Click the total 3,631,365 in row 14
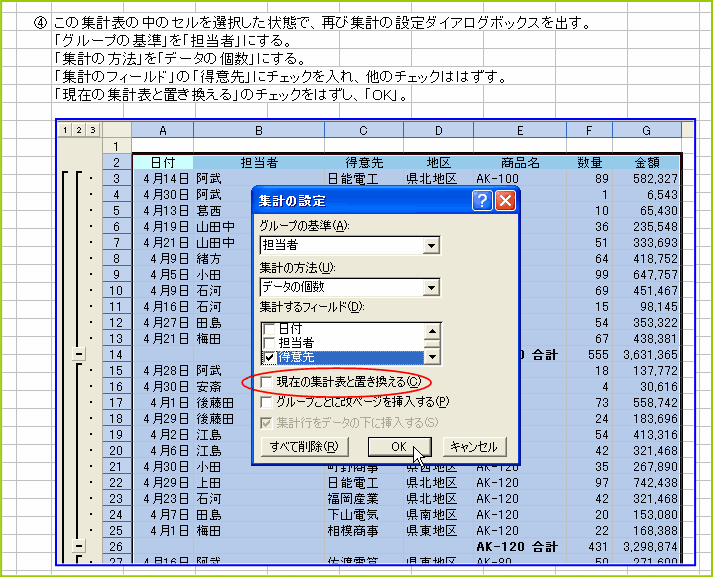 [646, 354]
